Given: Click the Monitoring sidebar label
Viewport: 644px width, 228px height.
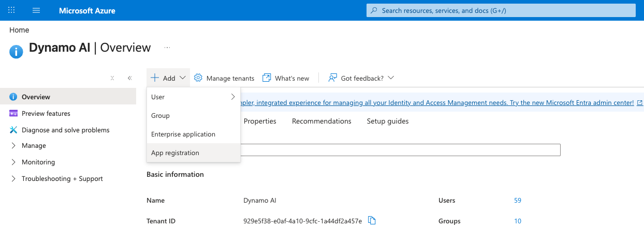Looking at the screenshot, I should point(38,162).
